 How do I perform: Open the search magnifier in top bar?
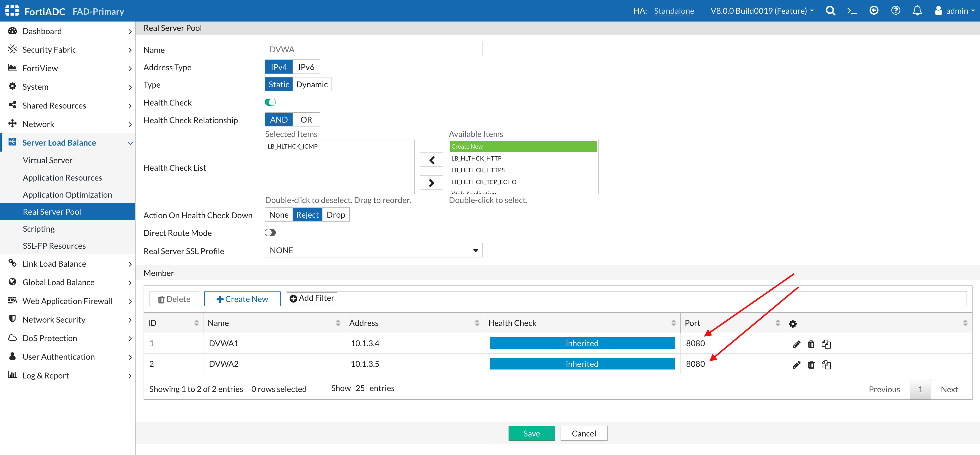[830, 11]
